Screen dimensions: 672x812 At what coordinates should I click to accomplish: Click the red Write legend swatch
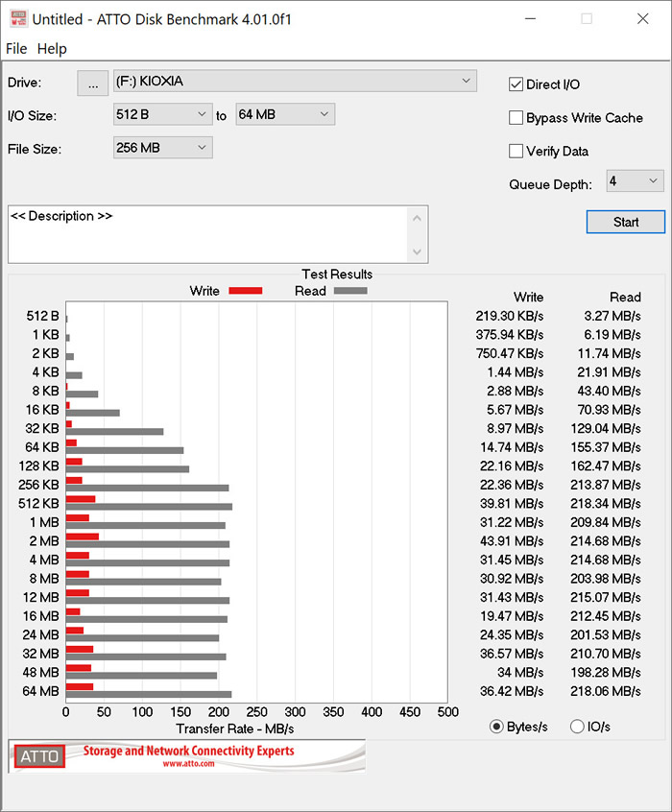tap(245, 291)
